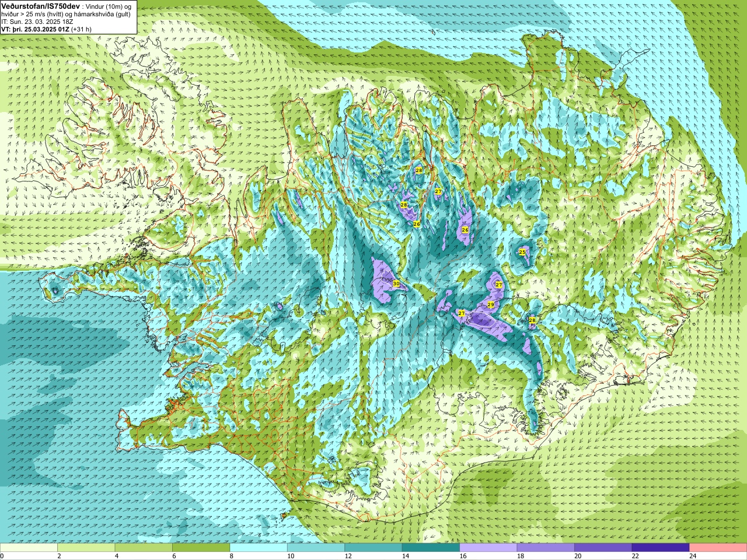The image size is (747, 560).
Task: Click the legend swatch for 8–10 m/s
Action: (x=259, y=548)
